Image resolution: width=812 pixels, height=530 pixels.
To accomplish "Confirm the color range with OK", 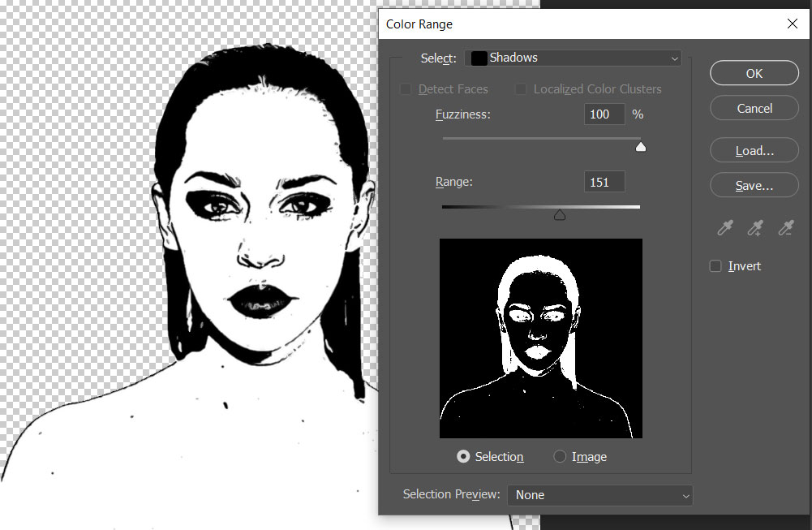I will [754, 73].
